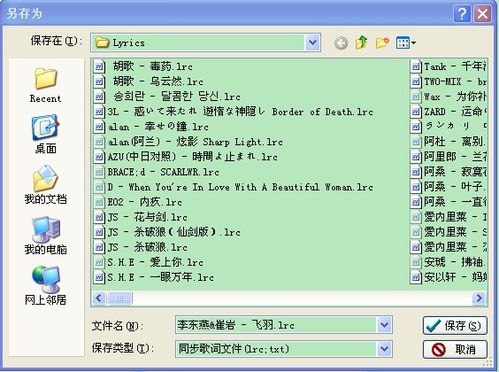Open the Recent places shortcut
Image resolution: width=499 pixels, height=372 pixels.
pos(45,85)
